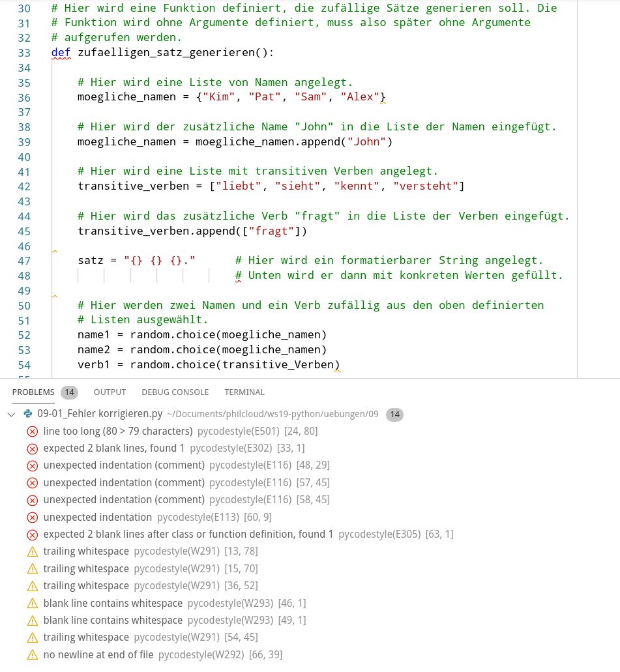620x672 pixels.
Task: Select 'no newline at end of file' W292 problem
Action: pyautogui.click(x=98, y=655)
